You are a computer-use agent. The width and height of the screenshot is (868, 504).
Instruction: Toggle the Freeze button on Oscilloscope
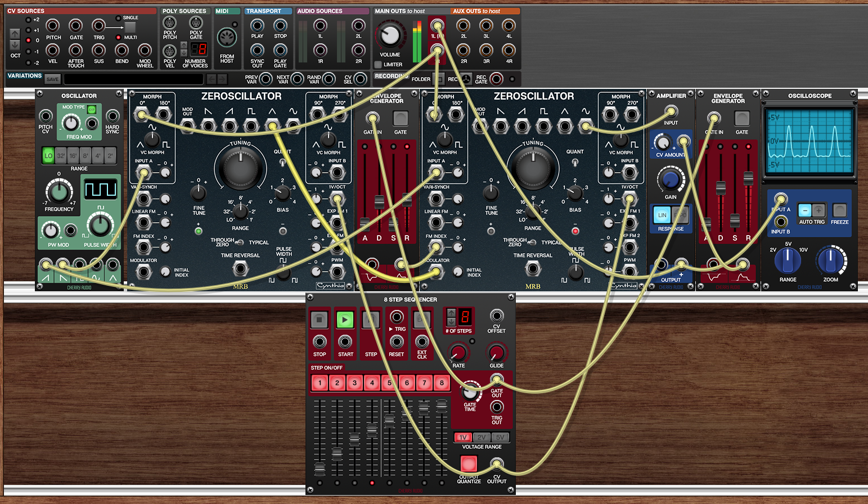point(839,210)
